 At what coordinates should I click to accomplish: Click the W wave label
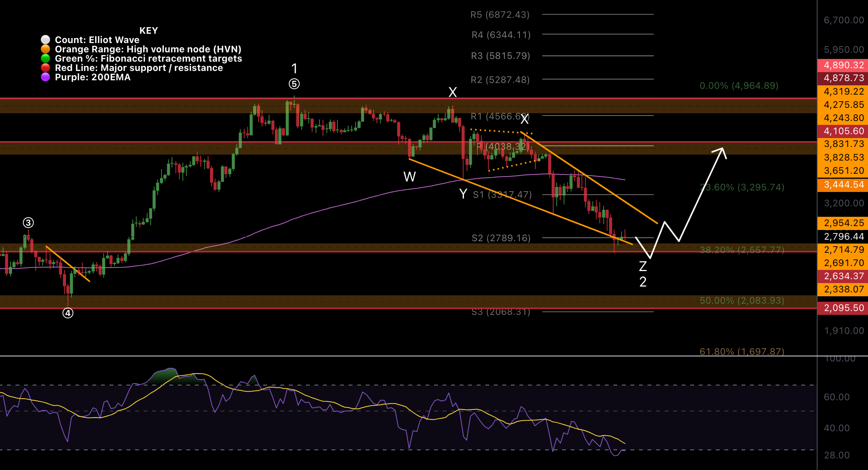coord(410,177)
